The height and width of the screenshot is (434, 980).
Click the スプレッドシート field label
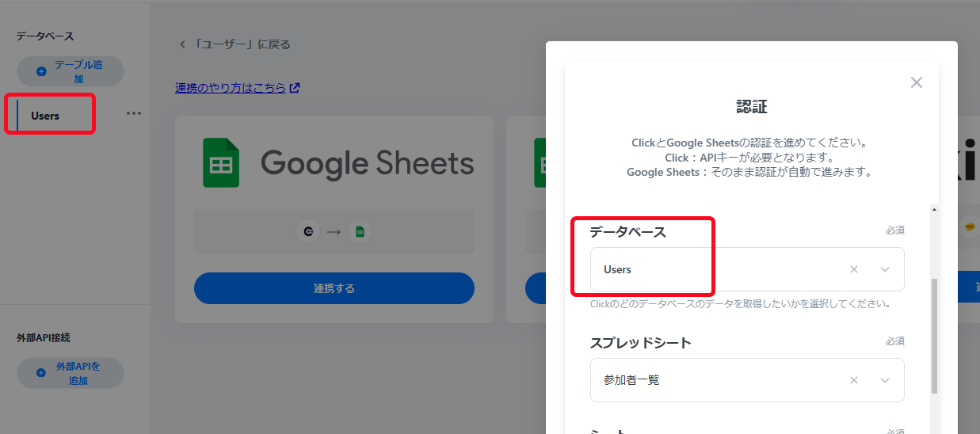(640, 343)
